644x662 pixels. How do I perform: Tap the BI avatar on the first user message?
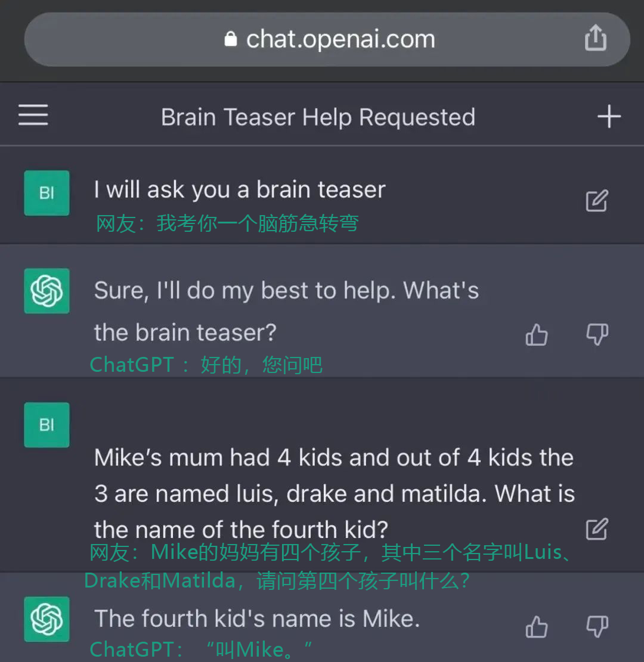pos(47,192)
